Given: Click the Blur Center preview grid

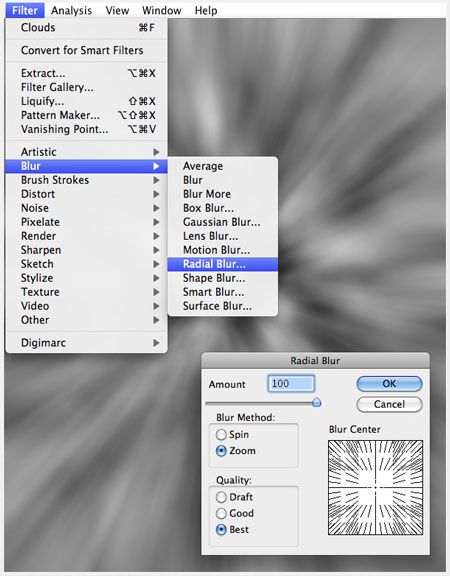Looking at the screenshot, I should pos(375,487).
